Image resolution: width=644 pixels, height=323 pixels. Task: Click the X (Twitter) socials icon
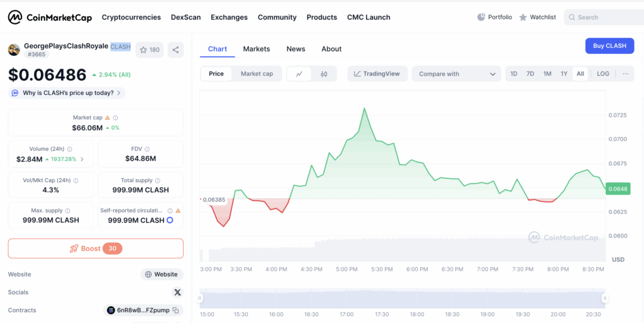(x=177, y=292)
